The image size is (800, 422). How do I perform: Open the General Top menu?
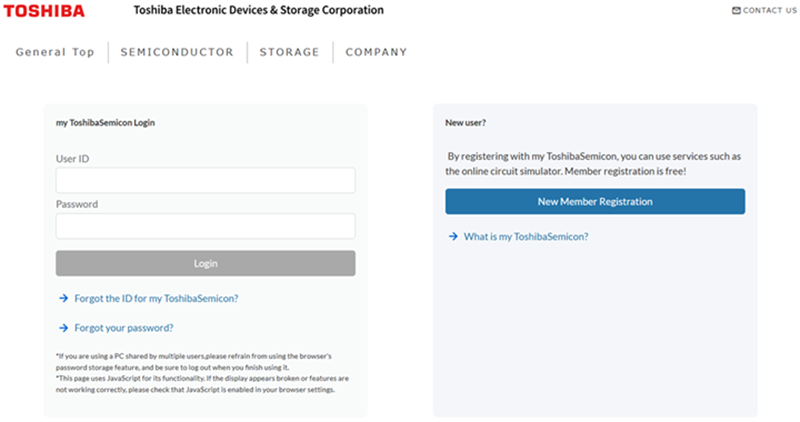55,52
